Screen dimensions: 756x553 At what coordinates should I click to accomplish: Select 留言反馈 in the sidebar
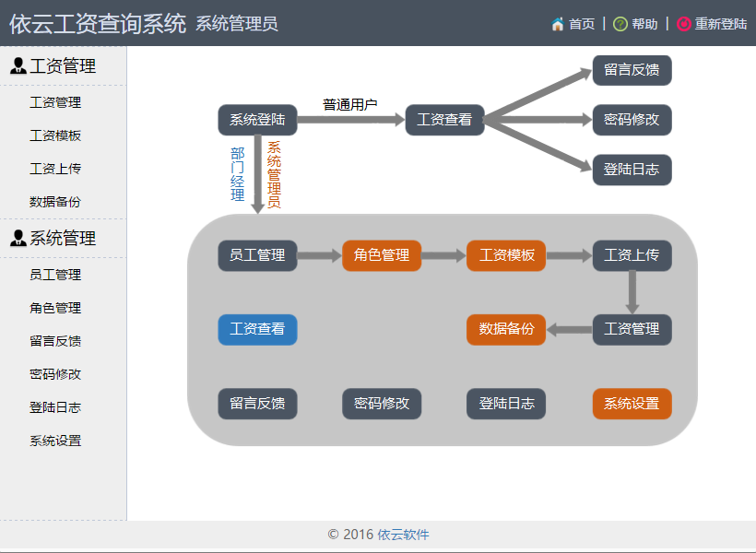55,341
